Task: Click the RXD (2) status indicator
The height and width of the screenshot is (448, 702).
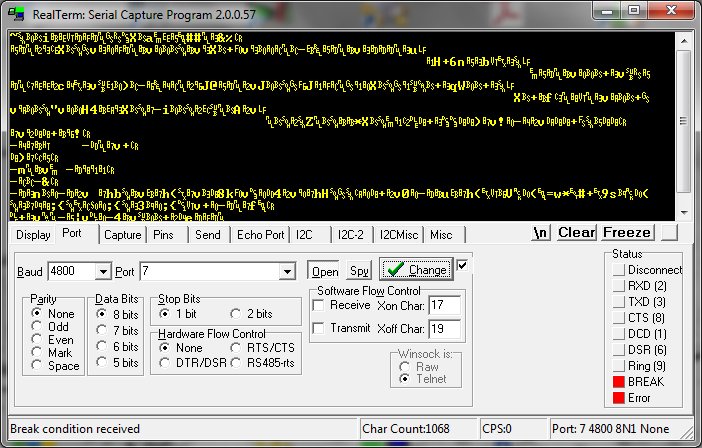Action: pyautogui.click(x=619, y=286)
